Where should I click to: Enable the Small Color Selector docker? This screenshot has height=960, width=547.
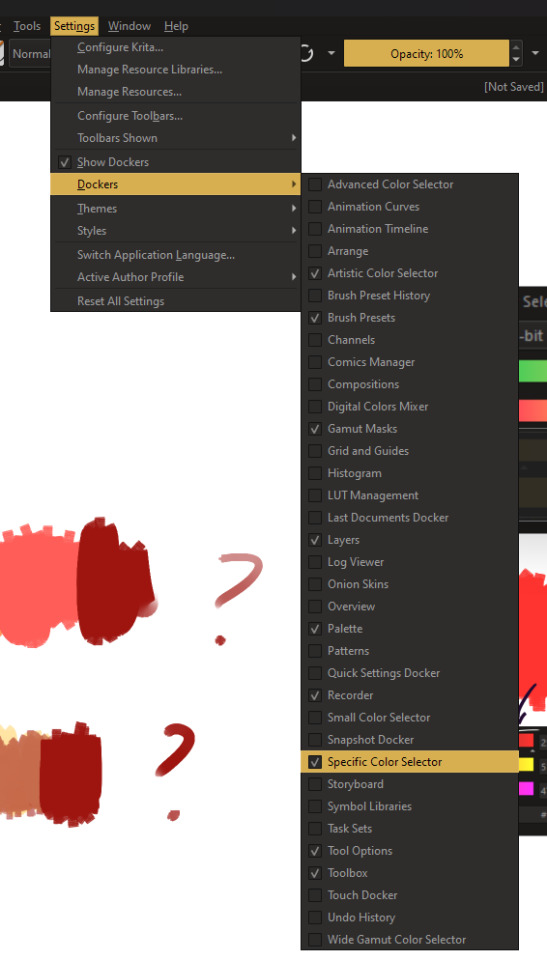409,718
